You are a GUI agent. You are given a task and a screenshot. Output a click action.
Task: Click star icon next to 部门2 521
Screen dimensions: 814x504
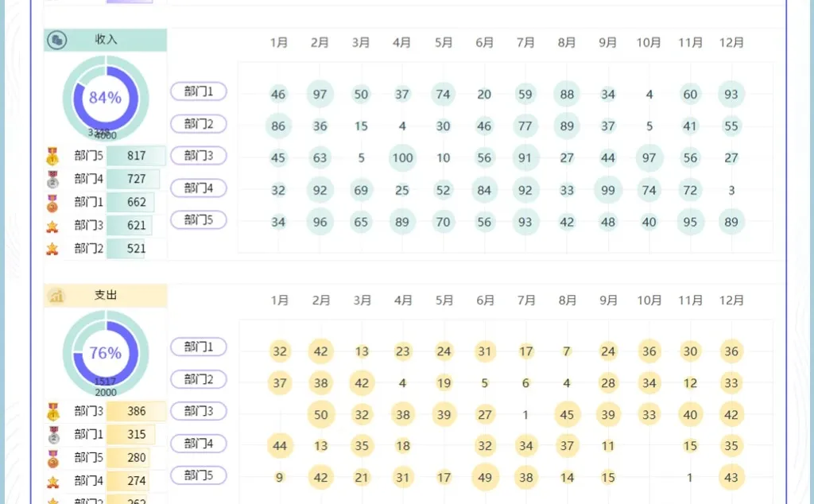click(52, 249)
